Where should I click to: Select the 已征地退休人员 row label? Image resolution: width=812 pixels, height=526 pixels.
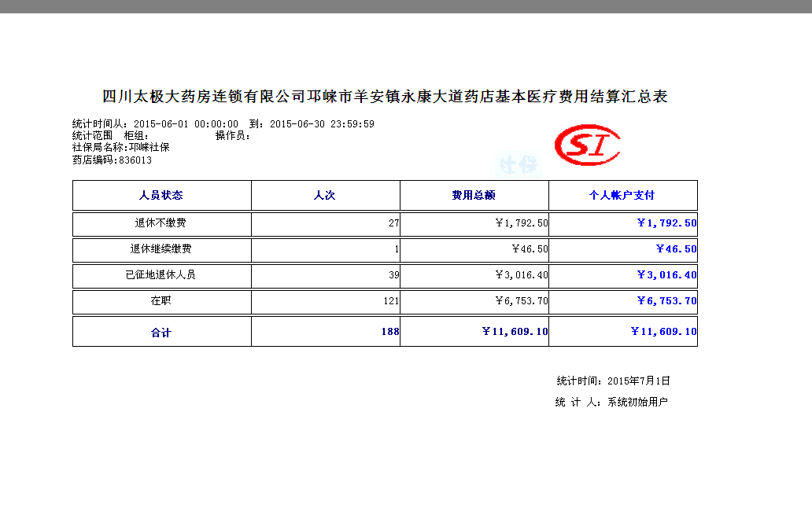161,275
